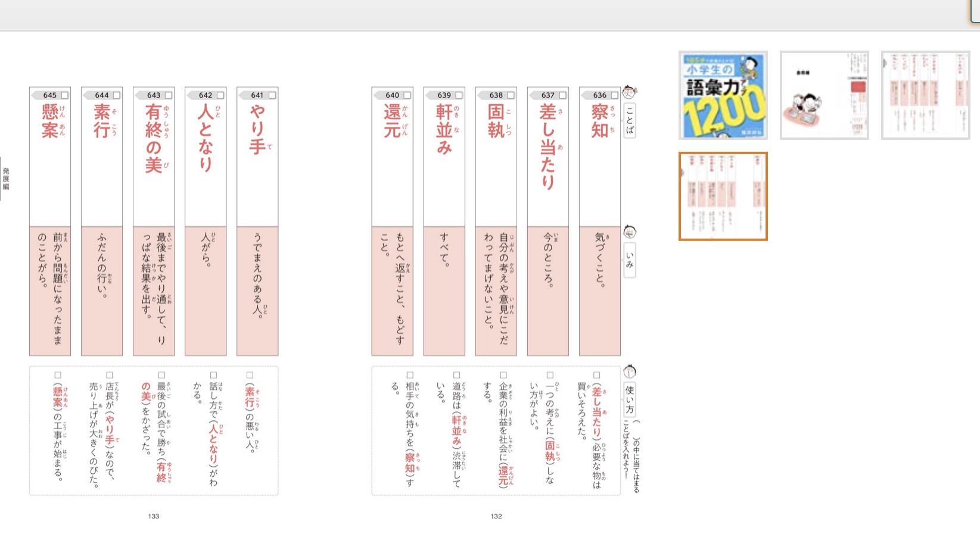980x553 pixels.
Task: Open the third page thumbnail in top row
Action: tap(926, 95)
